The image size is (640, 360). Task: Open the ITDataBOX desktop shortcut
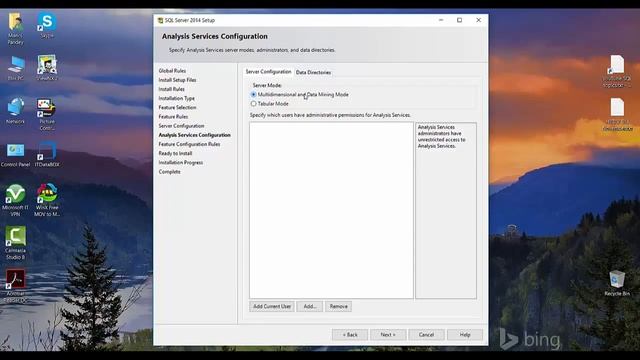pyautogui.click(x=47, y=155)
